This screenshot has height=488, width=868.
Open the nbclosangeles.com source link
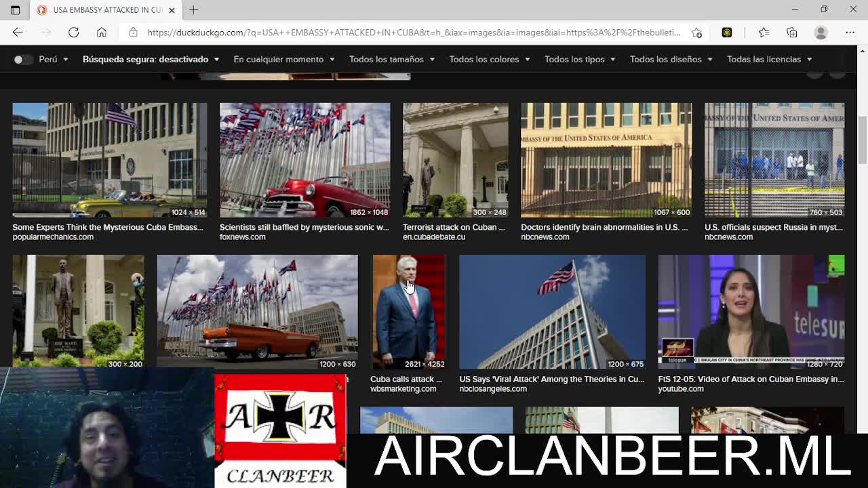tap(493, 388)
